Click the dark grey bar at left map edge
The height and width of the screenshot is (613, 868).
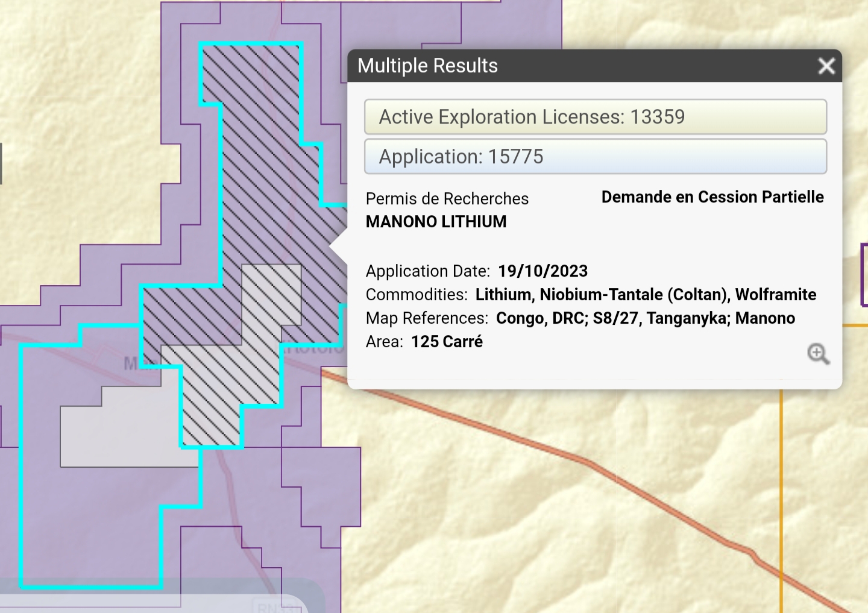[1, 163]
